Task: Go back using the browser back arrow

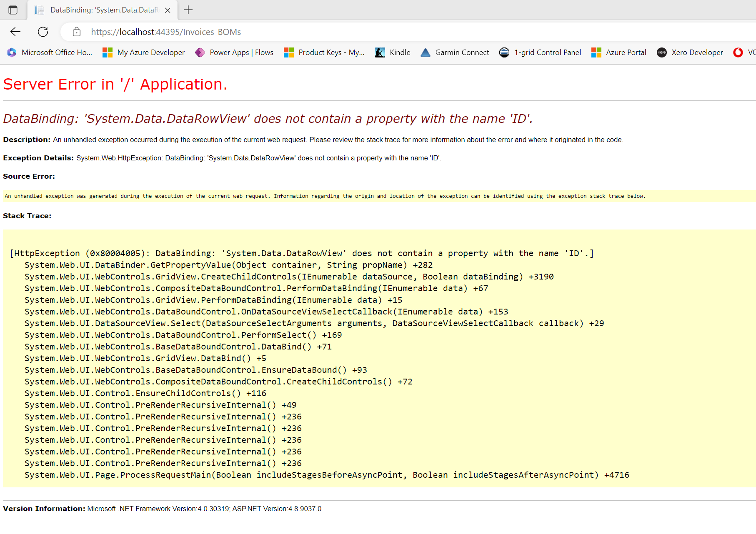Action: [x=15, y=32]
